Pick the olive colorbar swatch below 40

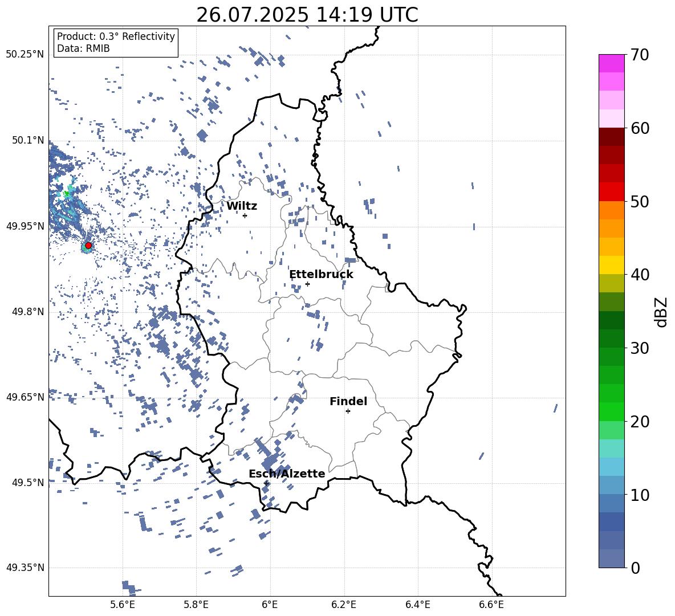pyautogui.click(x=612, y=283)
